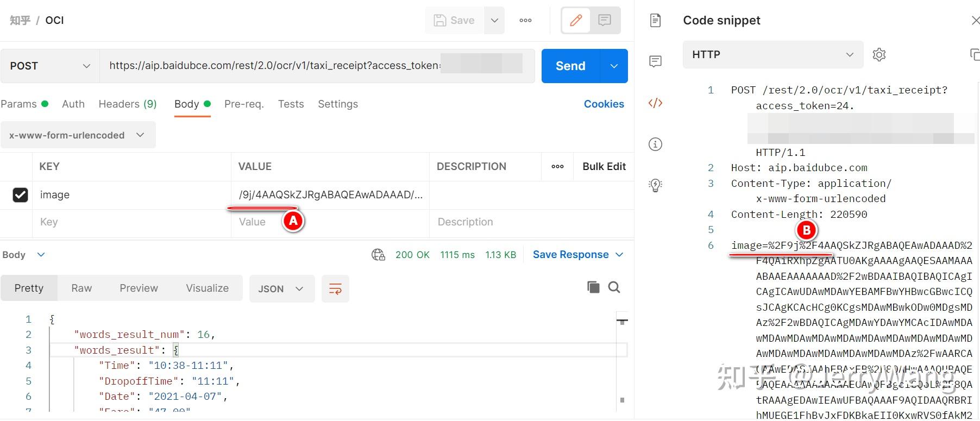Open the code snippet sidebar icon
The width and height of the screenshot is (980, 421).
(x=656, y=103)
